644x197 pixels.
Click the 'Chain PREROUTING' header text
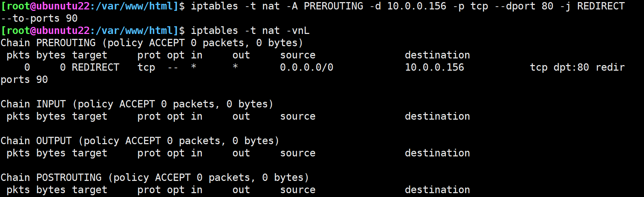(48, 43)
